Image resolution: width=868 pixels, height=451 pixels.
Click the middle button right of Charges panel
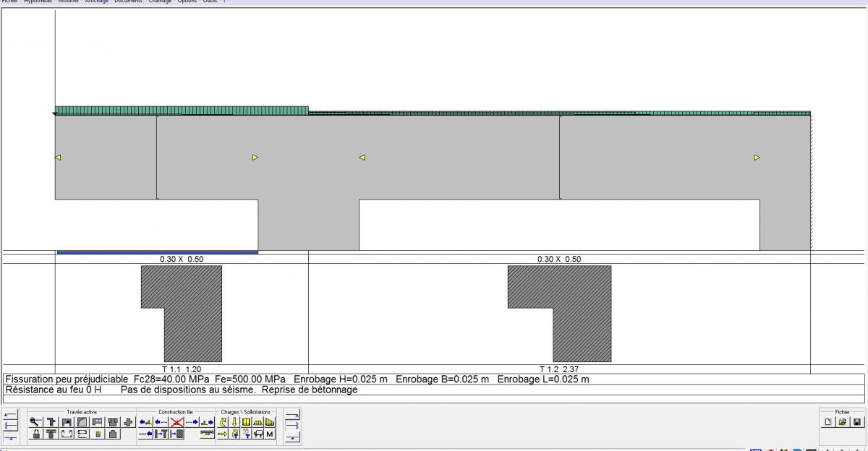293,426
